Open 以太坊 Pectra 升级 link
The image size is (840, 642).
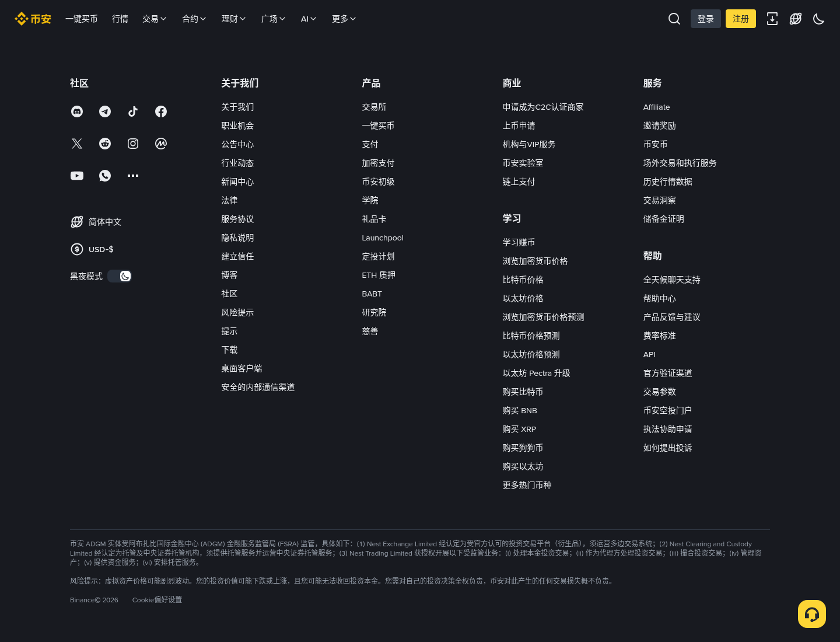click(537, 373)
